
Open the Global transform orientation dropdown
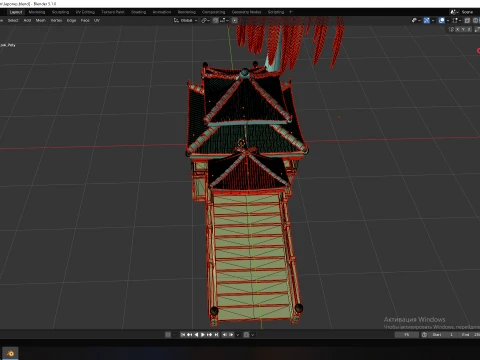[186, 20]
